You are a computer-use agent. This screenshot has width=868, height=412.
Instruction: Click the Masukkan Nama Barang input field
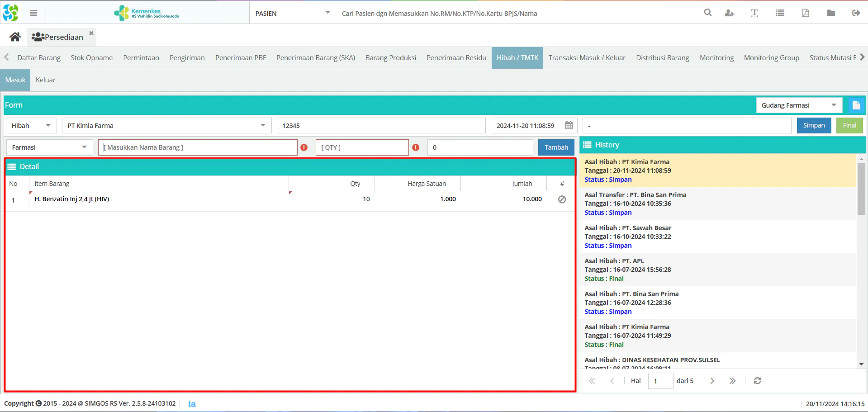pyautogui.click(x=198, y=147)
